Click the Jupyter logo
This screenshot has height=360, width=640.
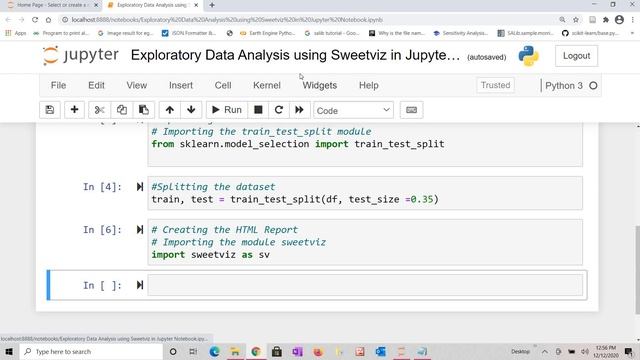point(81,56)
